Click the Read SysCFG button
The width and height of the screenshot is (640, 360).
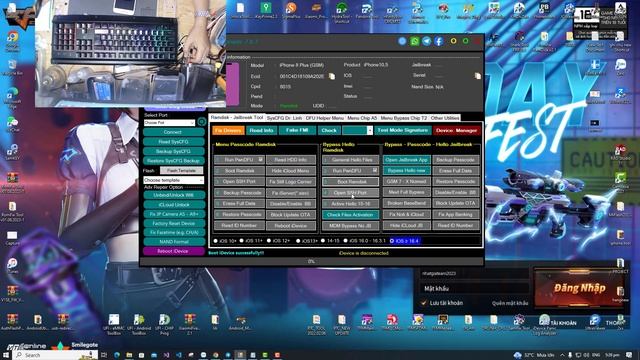(x=173, y=142)
